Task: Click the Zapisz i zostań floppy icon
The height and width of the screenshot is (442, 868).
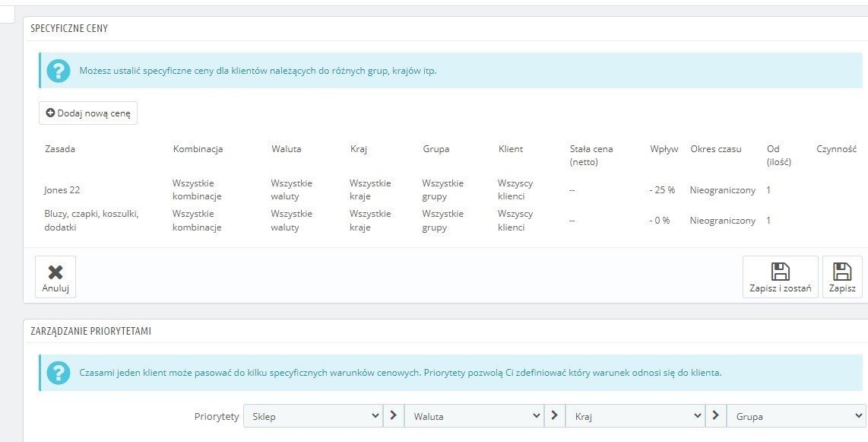Action: [780, 272]
